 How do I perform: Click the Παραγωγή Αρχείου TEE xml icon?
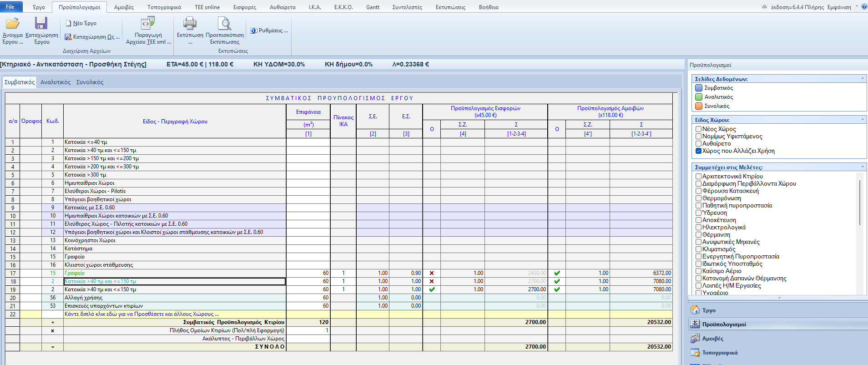[148, 24]
